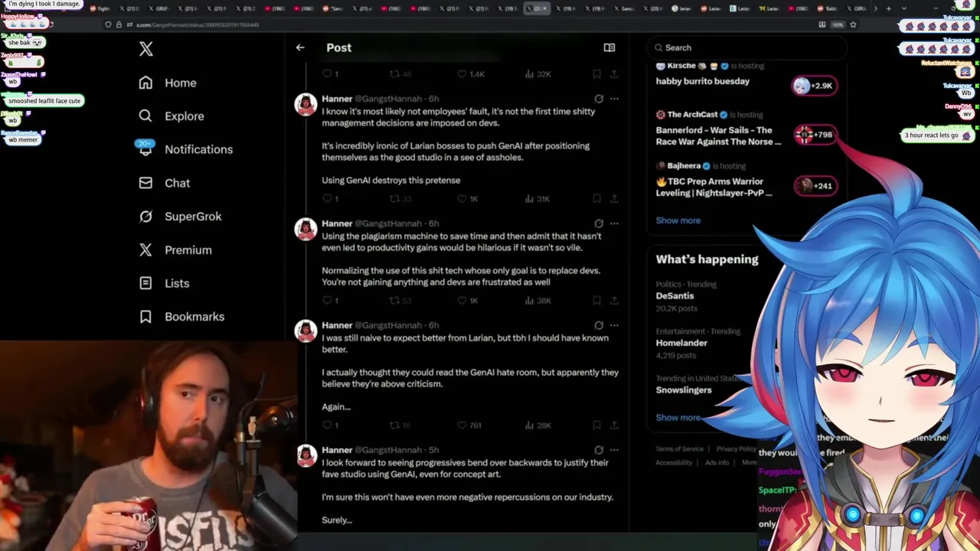Share the post with 1.4K likes
The image size is (980, 551).
click(x=614, y=74)
